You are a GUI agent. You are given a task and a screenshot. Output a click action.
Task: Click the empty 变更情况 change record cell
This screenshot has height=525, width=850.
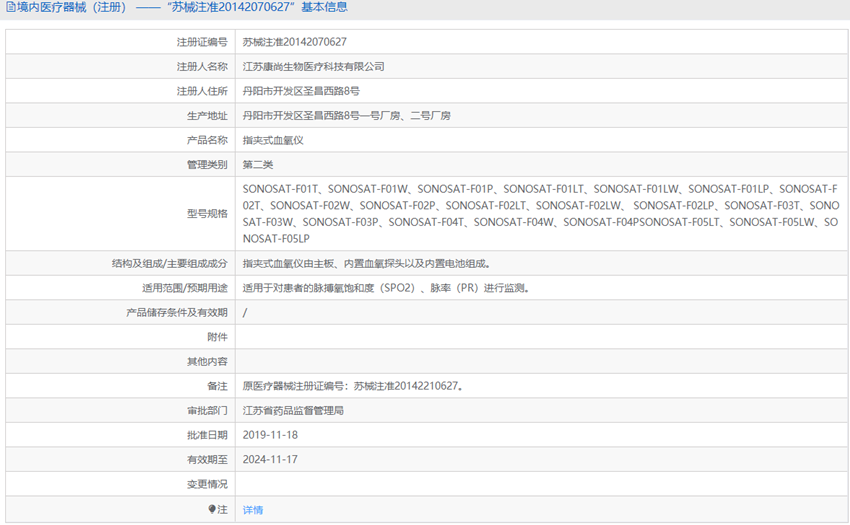coord(542,484)
